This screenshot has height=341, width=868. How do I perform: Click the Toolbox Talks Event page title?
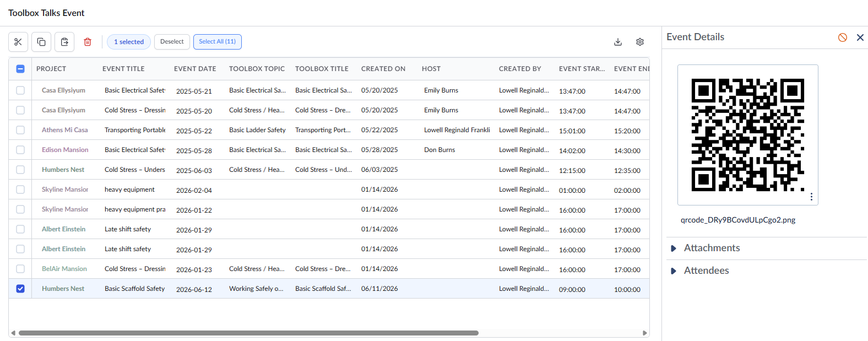[46, 13]
